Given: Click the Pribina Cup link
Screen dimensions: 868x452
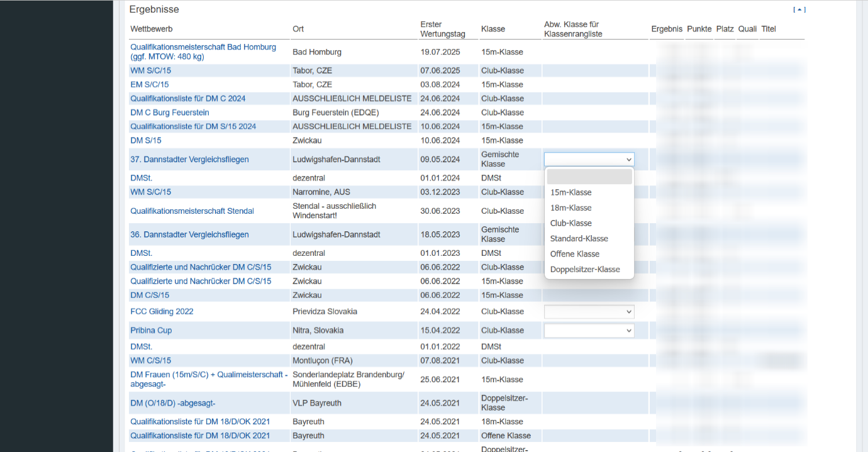Looking at the screenshot, I should [x=151, y=331].
